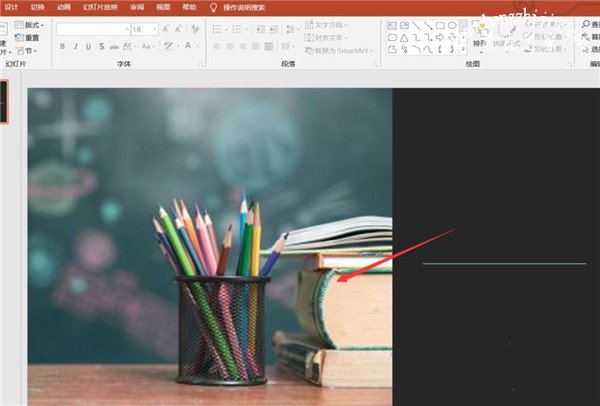Switch to the View (视图) tab
600x406 pixels.
[163, 7]
